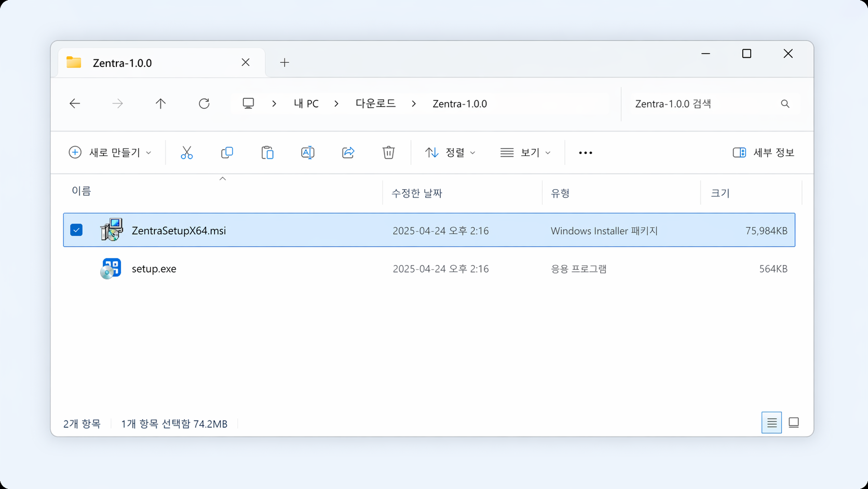The image size is (868, 489).
Task: Switch to details list view
Action: [771, 422]
